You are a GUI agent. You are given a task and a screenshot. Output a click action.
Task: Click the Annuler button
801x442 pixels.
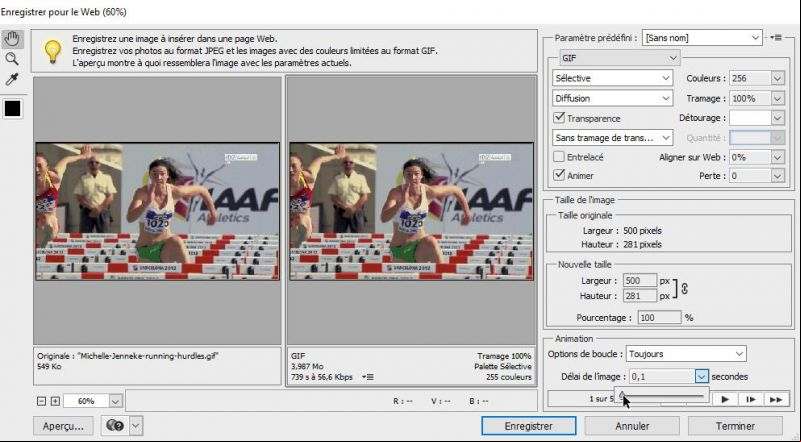[632, 426]
